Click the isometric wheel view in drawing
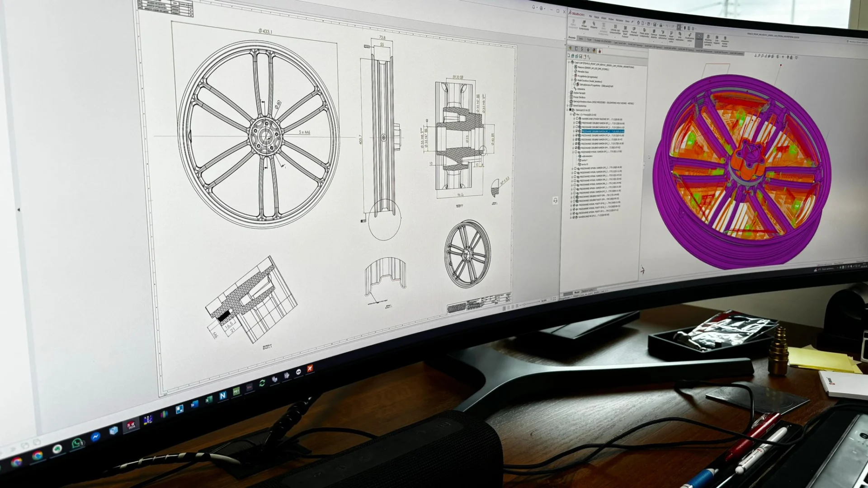 467,254
